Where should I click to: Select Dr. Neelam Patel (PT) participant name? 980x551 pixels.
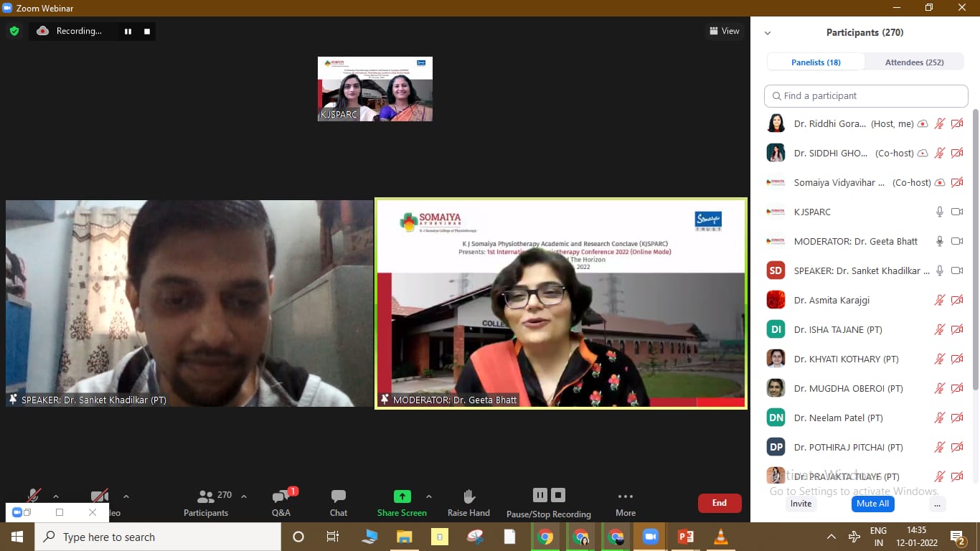pos(838,418)
